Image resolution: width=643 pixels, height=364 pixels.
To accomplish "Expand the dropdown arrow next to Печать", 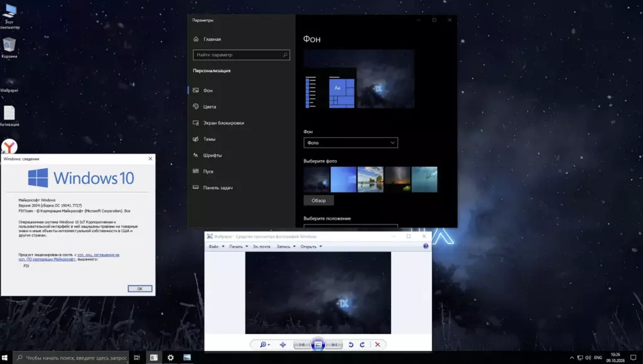I will coord(246,247).
